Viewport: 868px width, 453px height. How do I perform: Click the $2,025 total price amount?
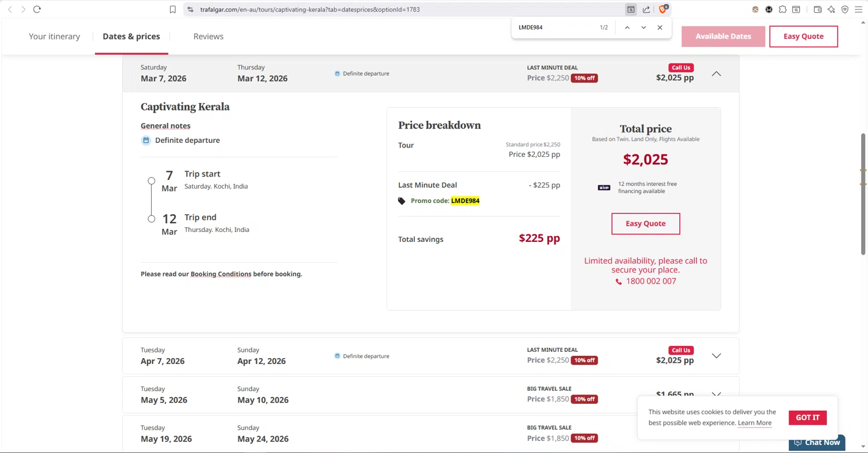click(x=646, y=159)
